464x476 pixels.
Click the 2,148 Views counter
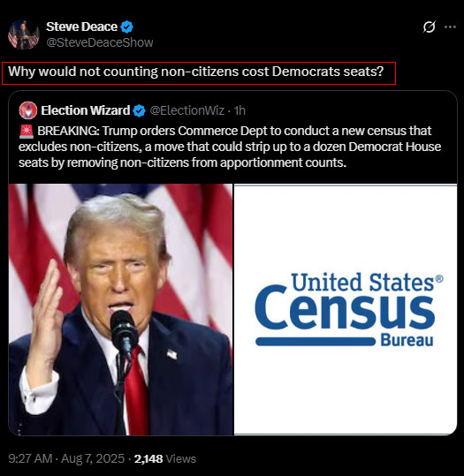tap(165, 458)
